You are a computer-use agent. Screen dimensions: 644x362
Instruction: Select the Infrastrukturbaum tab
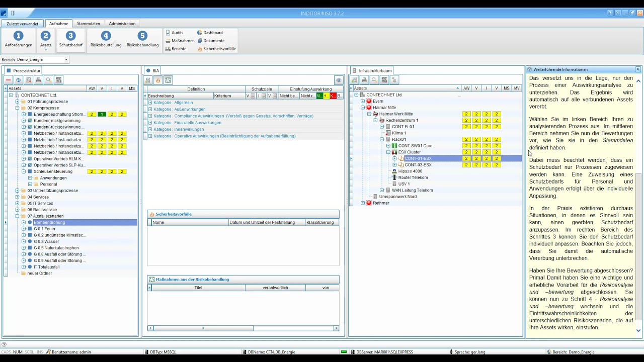tap(372, 71)
